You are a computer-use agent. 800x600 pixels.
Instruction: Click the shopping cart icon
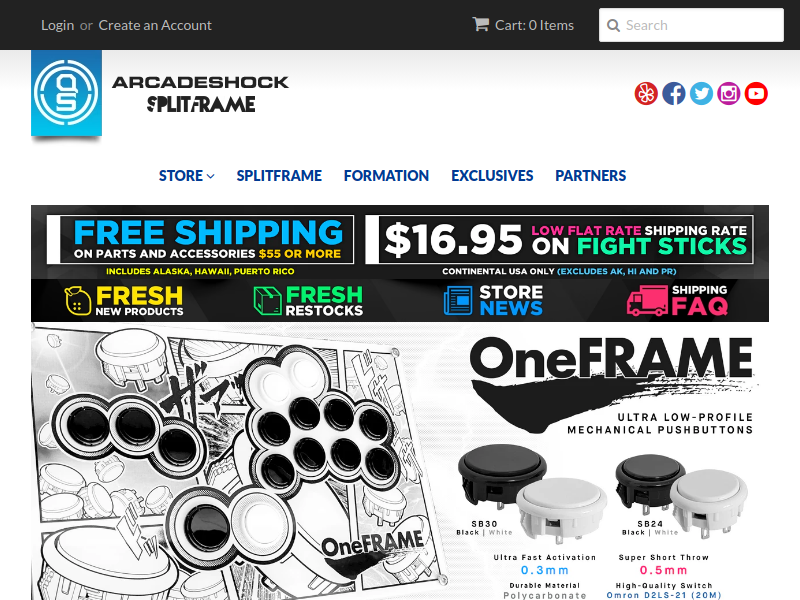480,24
